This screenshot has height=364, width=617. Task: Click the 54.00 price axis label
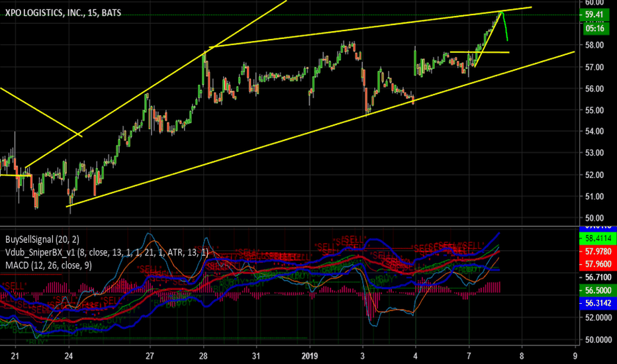tap(594, 131)
